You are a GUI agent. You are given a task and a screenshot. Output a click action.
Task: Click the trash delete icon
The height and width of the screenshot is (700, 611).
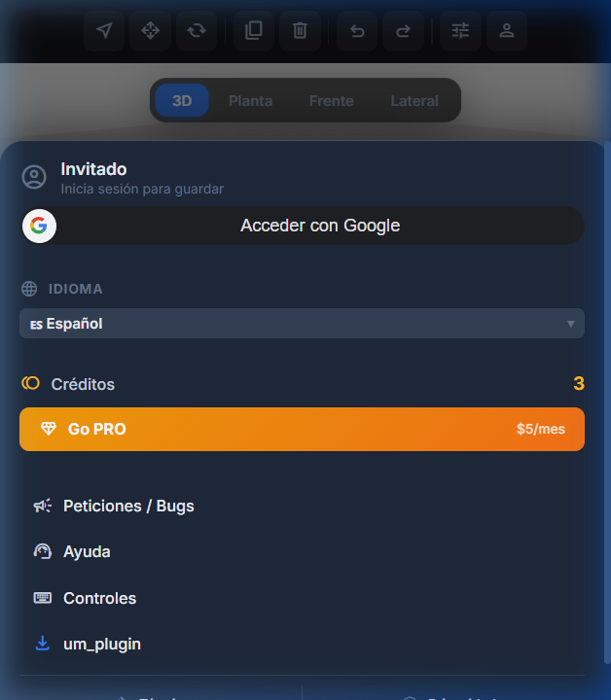(300, 31)
